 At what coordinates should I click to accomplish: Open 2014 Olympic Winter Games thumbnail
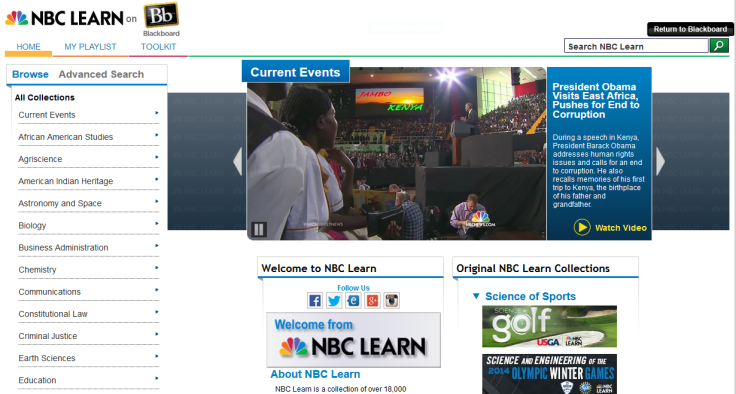coord(549,374)
